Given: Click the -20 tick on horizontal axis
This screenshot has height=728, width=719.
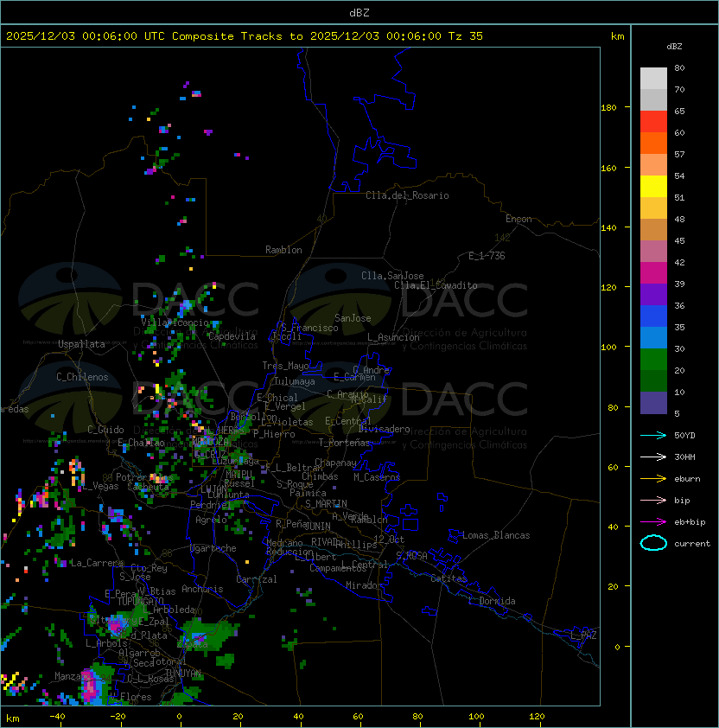Looking at the screenshot, I should [x=118, y=717].
